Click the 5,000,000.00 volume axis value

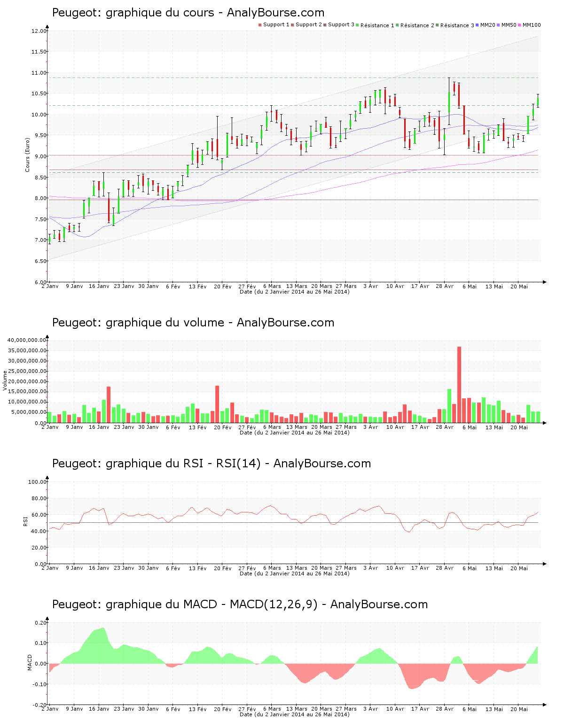[x=28, y=412]
